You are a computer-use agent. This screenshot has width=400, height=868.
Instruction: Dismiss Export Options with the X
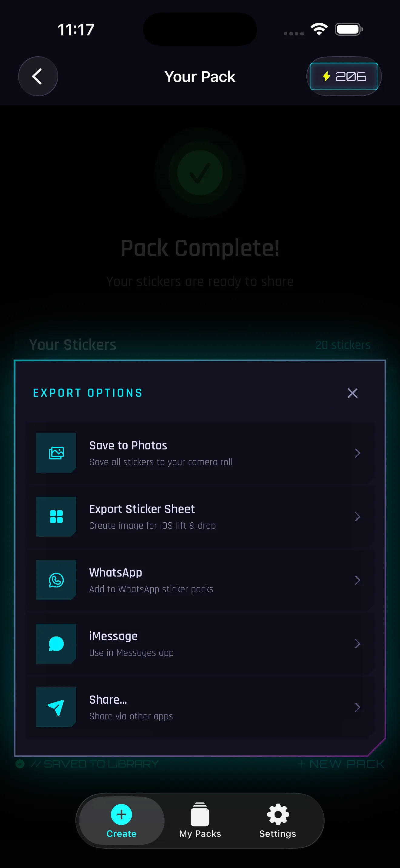click(352, 393)
